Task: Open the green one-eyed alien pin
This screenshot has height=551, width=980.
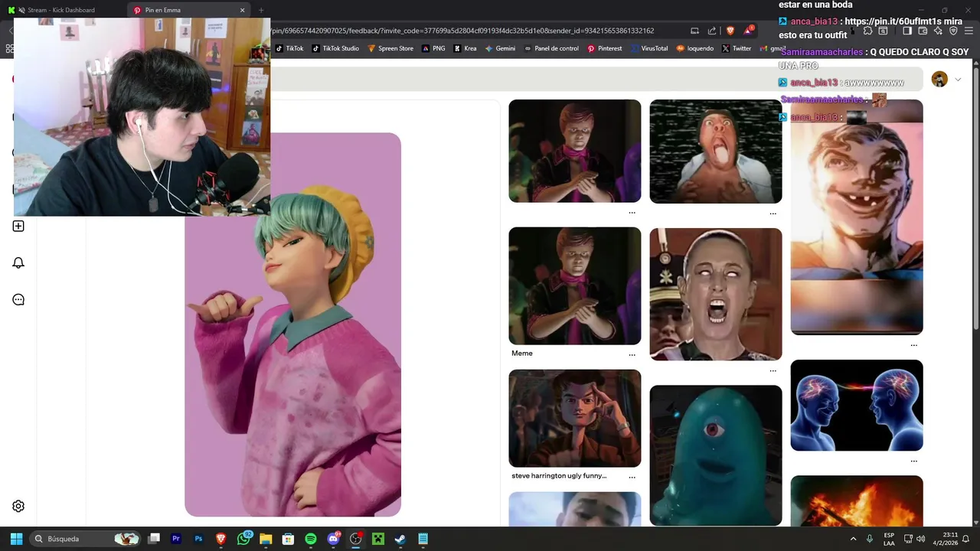Action: point(716,455)
